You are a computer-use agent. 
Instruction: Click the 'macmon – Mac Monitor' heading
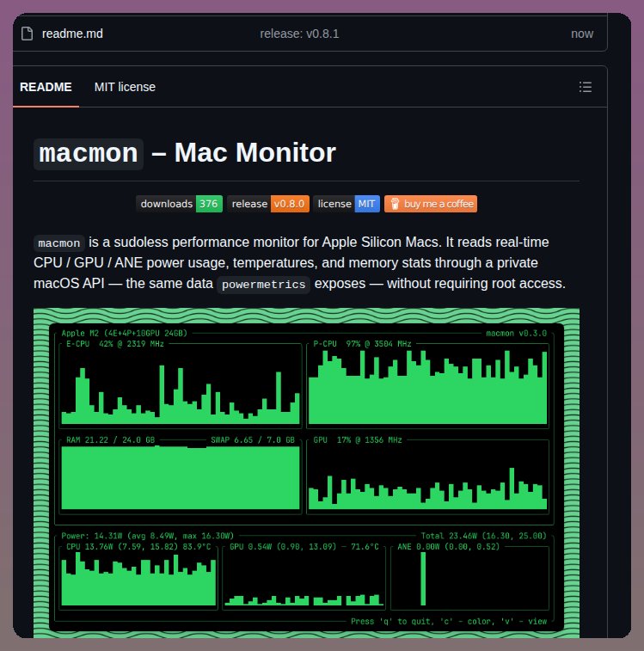[185, 153]
